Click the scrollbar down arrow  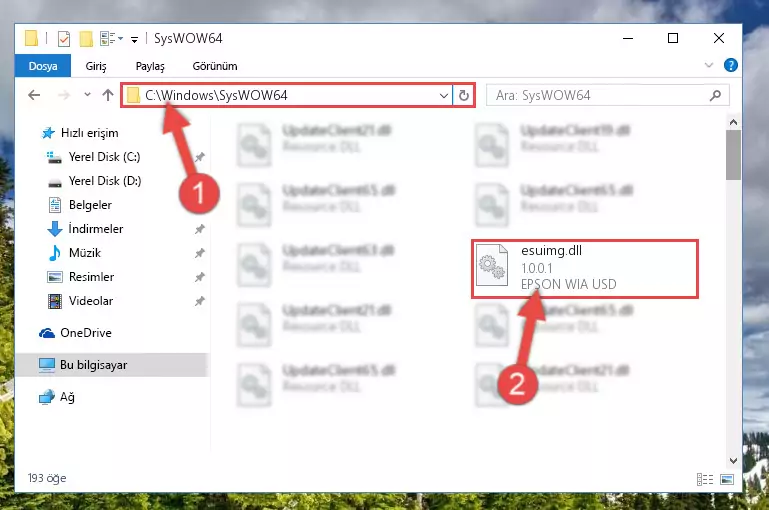click(733, 460)
